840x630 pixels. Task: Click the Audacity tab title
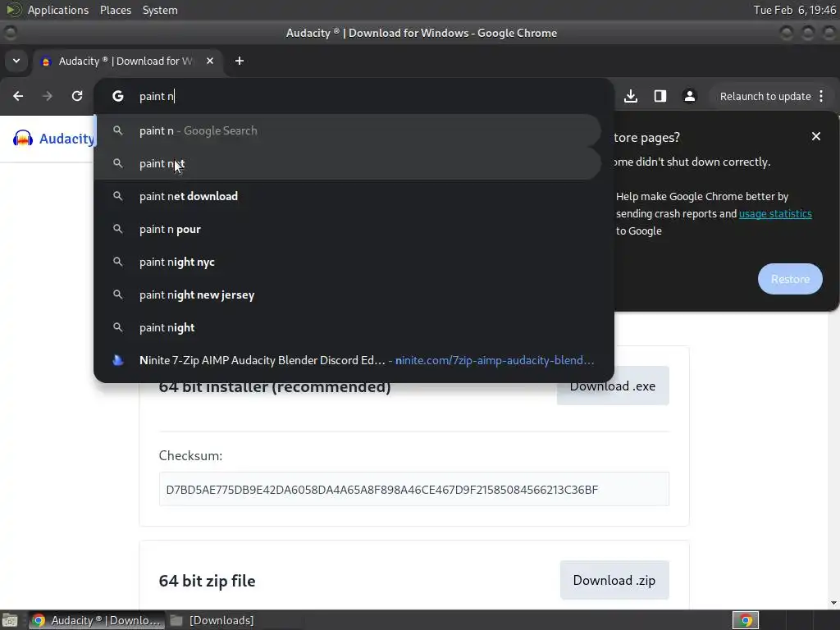click(126, 61)
